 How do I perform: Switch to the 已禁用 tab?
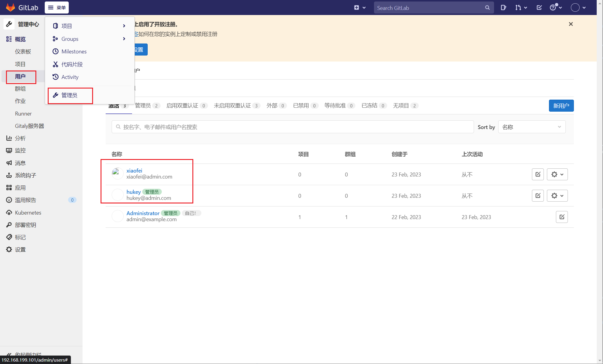pyautogui.click(x=306, y=106)
